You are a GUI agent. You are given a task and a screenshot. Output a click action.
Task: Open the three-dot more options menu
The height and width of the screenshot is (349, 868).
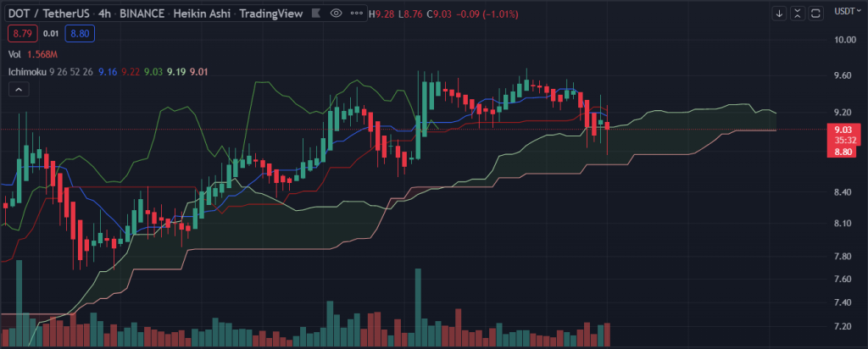click(357, 14)
